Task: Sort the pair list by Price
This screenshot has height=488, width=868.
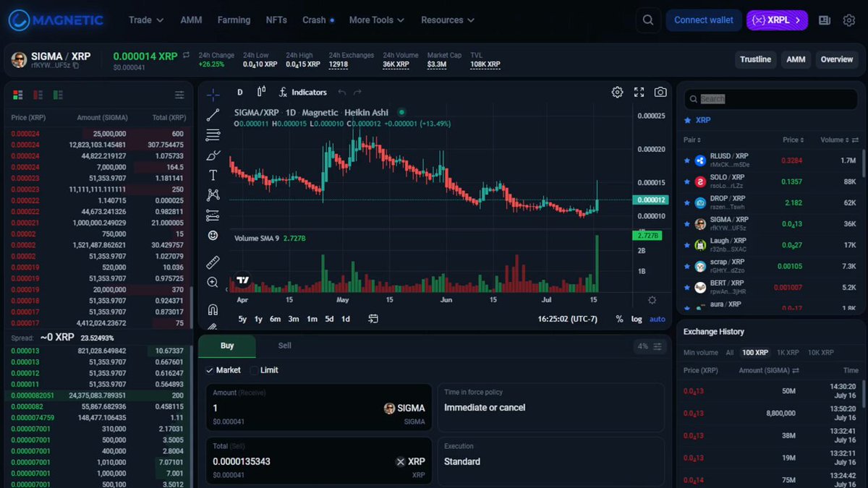Action: pos(793,140)
